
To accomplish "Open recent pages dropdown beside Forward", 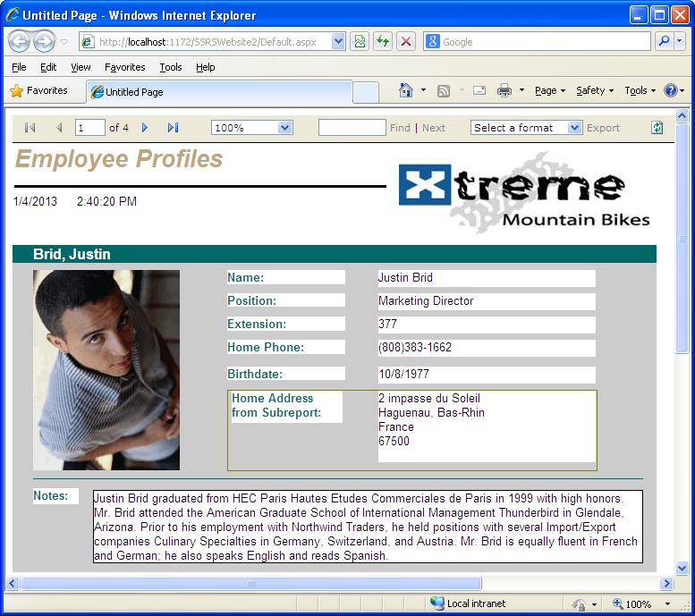I will (x=64, y=42).
